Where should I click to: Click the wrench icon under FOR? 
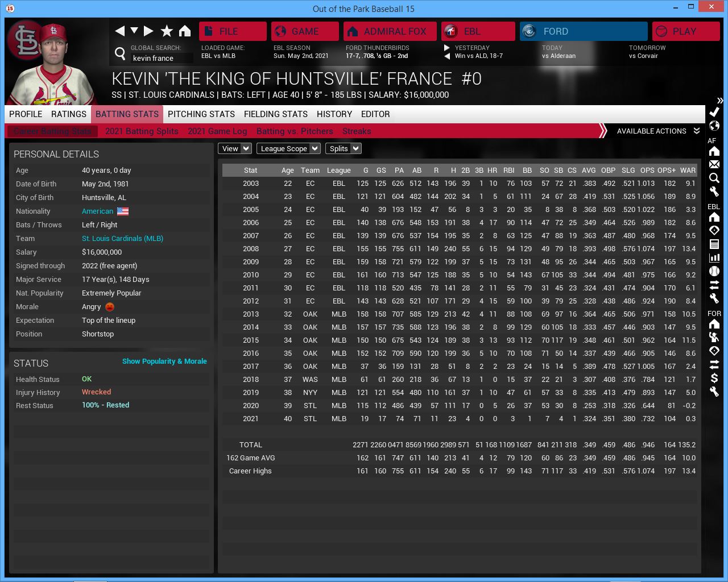point(714,392)
